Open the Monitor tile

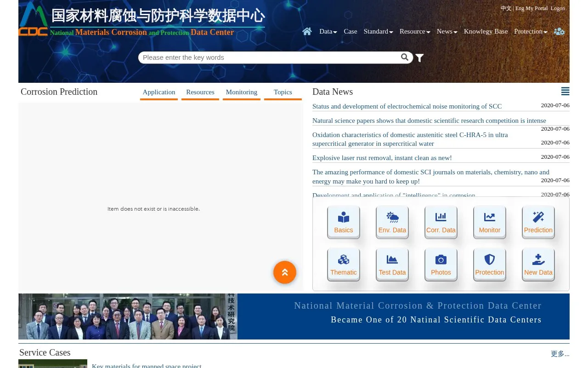click(x=490, y=222)
